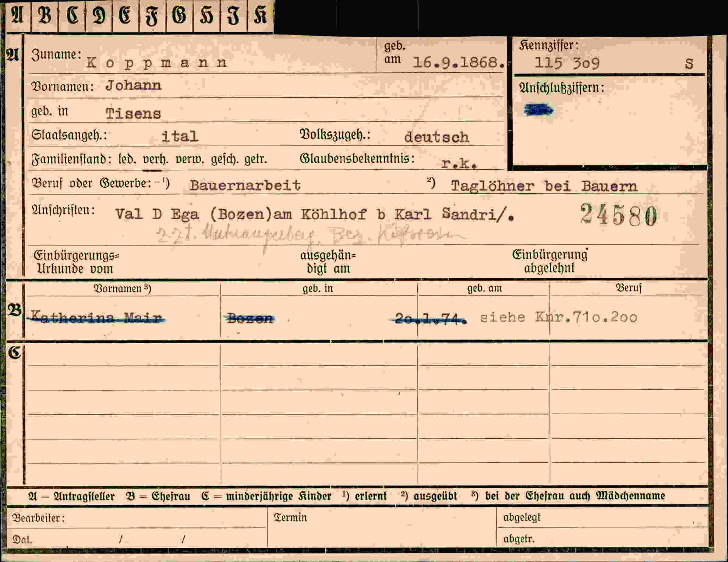The height and width of the screenshot is (562, 728).
Task: Click the learned occupation 'Bauernarbeit'
Action: click(245, 185)
